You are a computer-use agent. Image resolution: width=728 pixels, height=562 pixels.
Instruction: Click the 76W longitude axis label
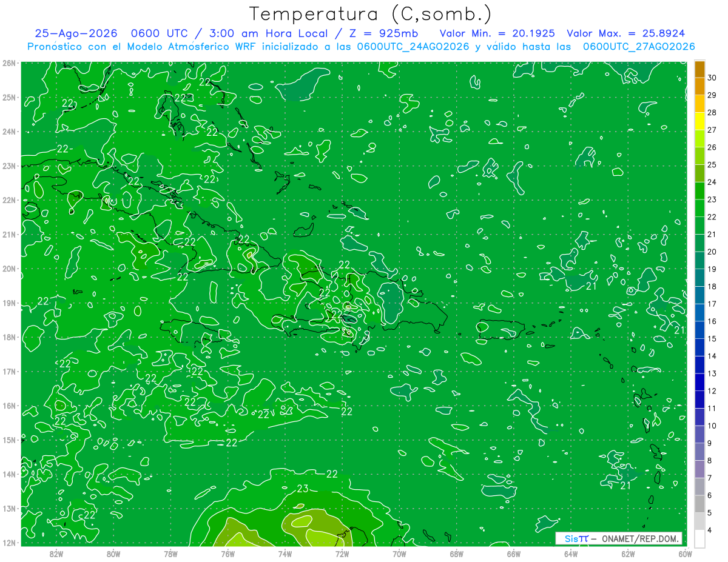[x=227, y=553]
